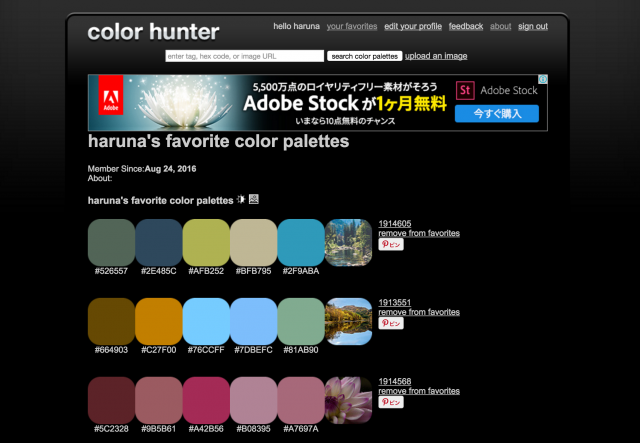The image size is (640, 443).
Task: Click the upload an image link
Action: tap(436, 56)
